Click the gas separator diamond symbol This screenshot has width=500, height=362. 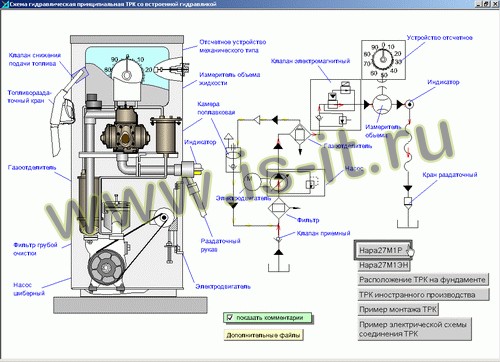[300, 134]
